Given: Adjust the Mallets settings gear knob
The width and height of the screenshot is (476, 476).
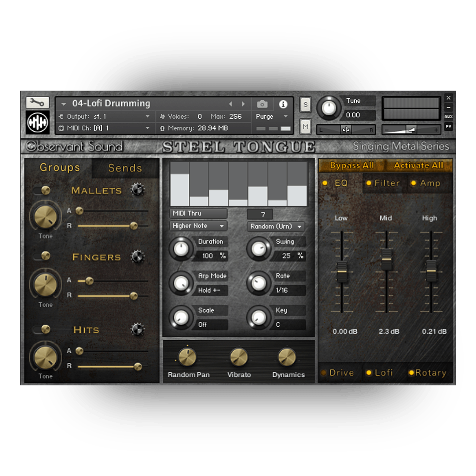Looking at the screenshot, I should point(137,189).
